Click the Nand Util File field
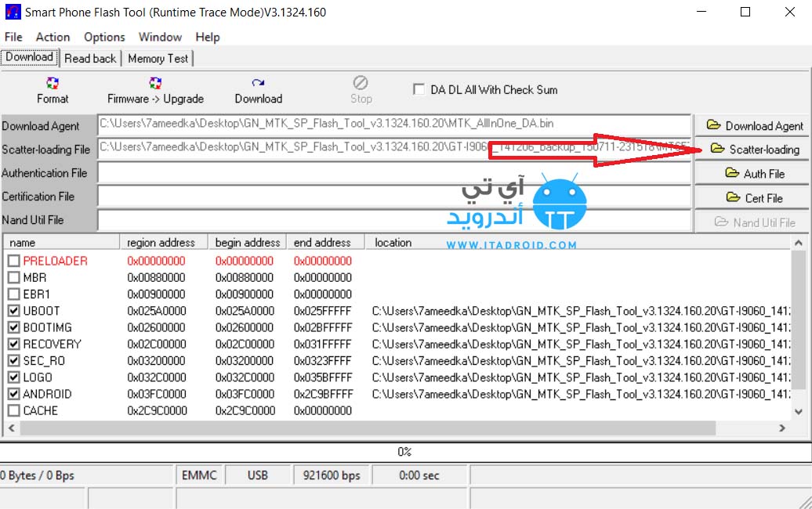Screen dimensions: 812x509 pyautogui.click(x=394, y=220)
